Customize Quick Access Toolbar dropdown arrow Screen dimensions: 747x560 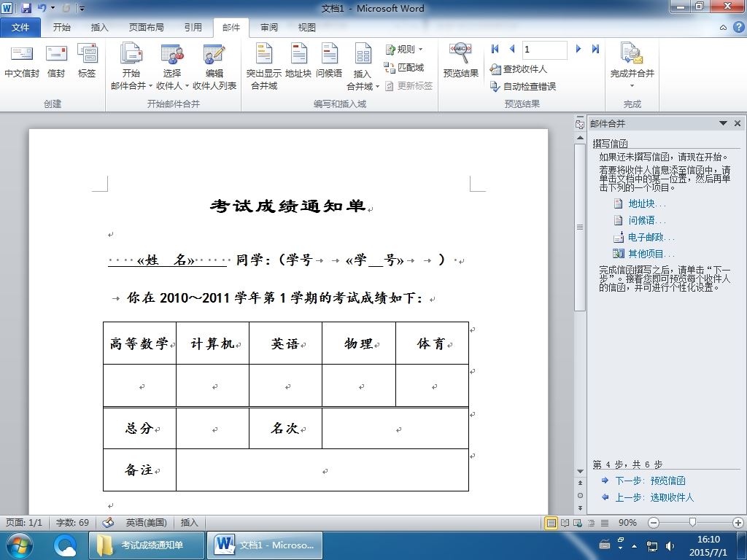(x=82, y=8)
